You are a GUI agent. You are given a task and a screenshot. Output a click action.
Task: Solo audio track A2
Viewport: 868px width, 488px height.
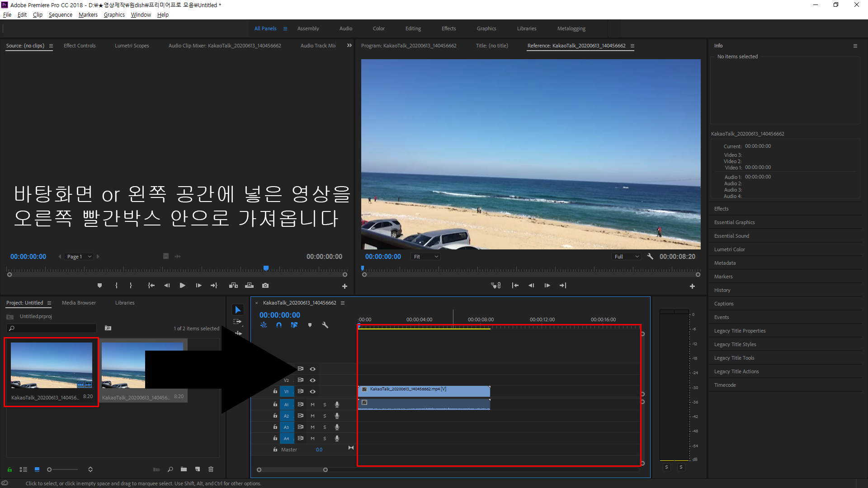click(x=325, y=416)
